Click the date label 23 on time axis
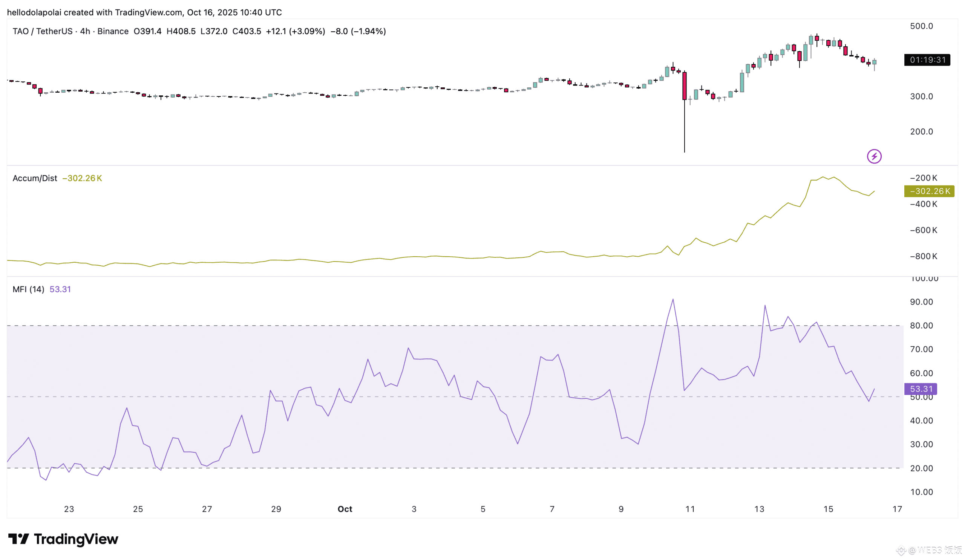The width and height of the screenshot is (965, 560). 69,509
